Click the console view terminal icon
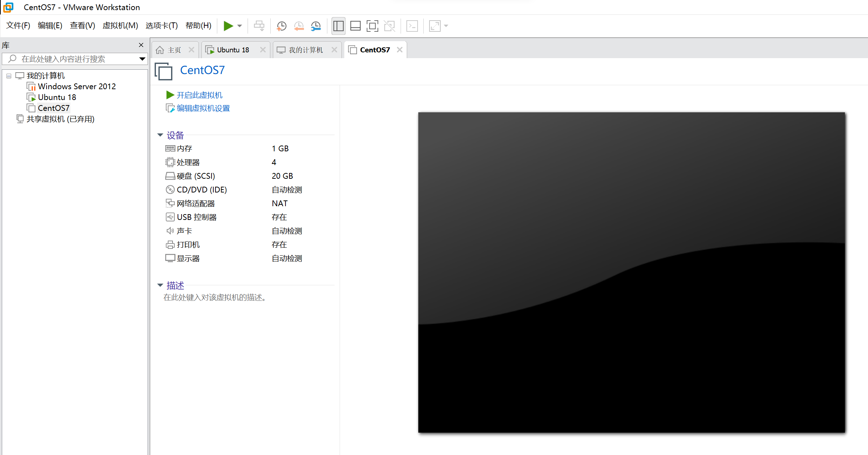 (x=412, y=26)
